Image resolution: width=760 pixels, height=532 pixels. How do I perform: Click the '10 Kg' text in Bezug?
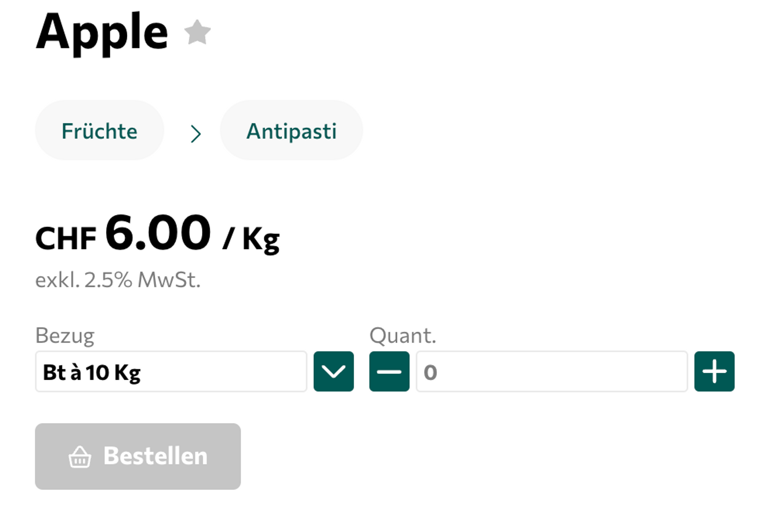click(x=113, y=372)
